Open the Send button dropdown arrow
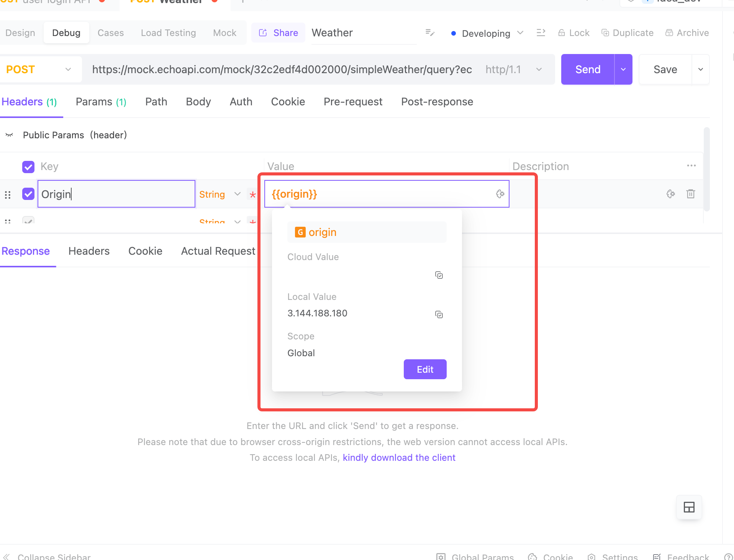The width and height of the screenshot is (734, 560). pyautogui.click(x=623, y=69)
